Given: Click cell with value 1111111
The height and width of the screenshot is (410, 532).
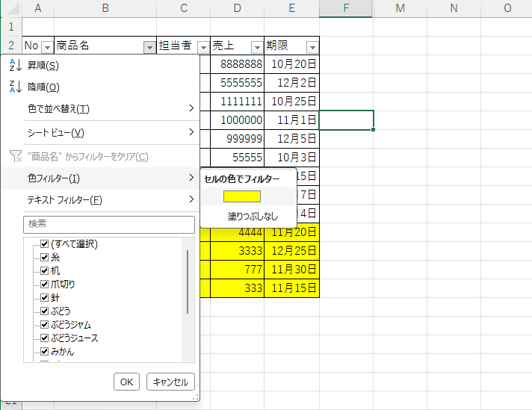Looking at the screenshot, I should (x=237, y=102).
